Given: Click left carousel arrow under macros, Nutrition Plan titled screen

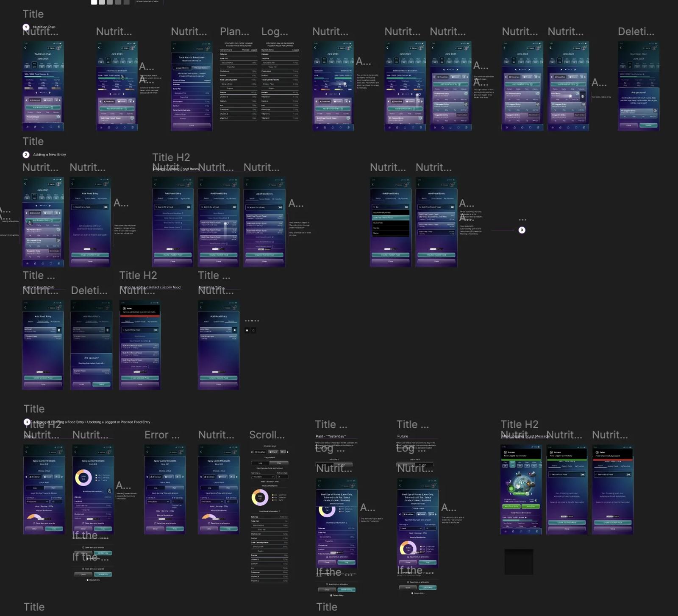Looking at the screenshot, I should [x=36, y=92].
